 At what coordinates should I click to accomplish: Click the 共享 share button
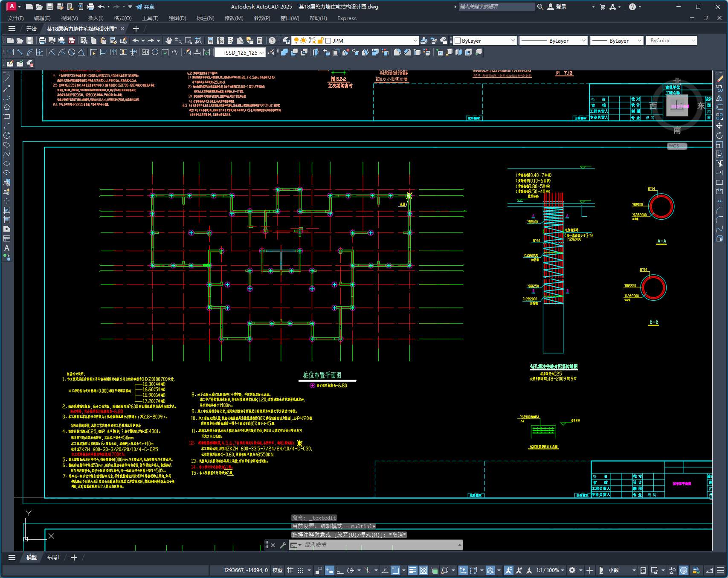point(145,7)
